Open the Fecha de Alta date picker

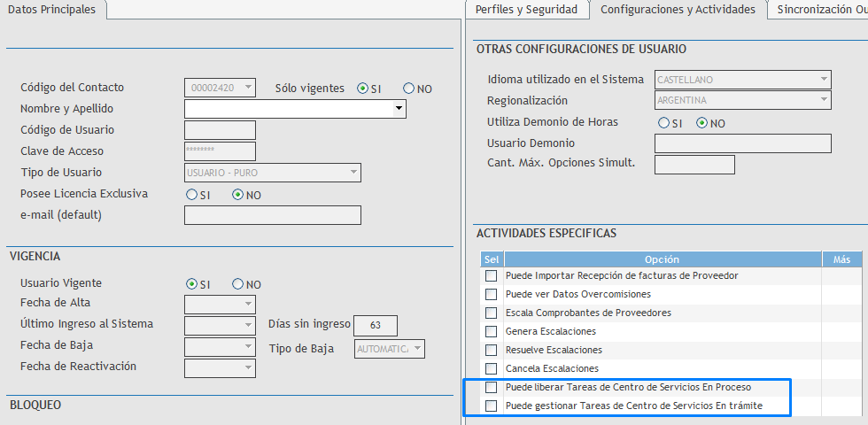click(x=248, y=305)
